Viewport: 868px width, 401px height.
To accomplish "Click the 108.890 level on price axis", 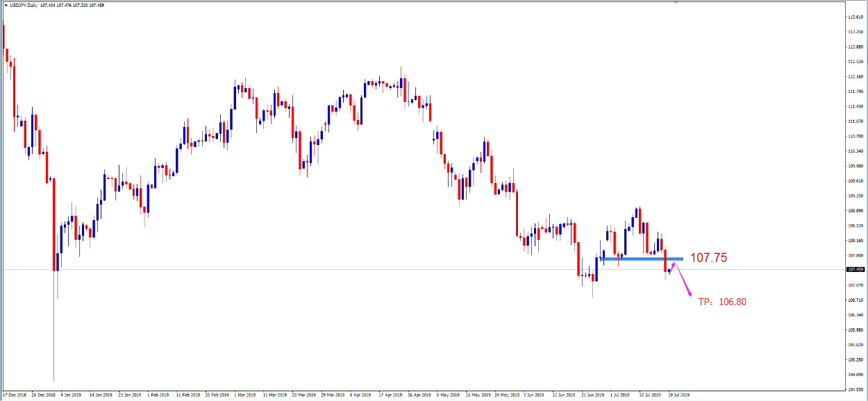I will coord(855,211).
